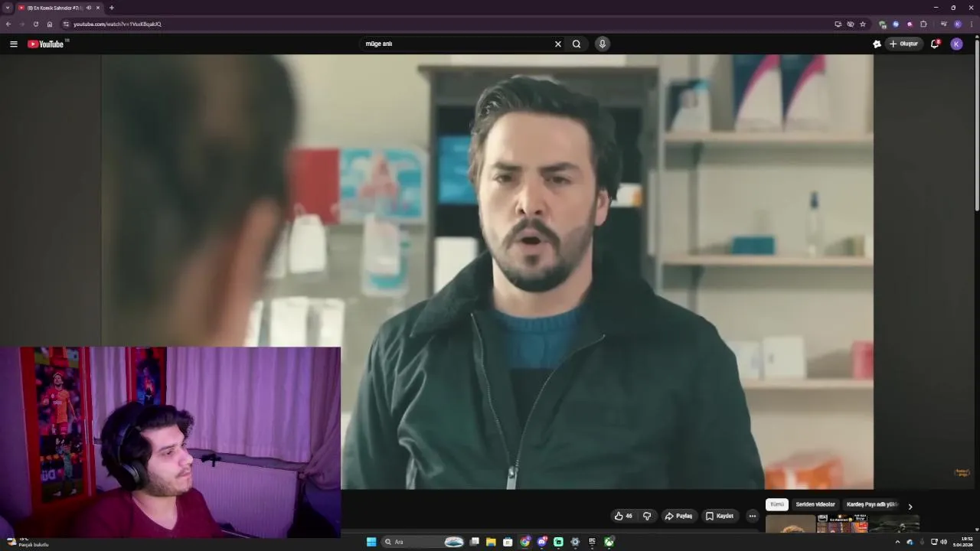This screenshot has height=551, width=980.
Task: Open taskbar clock and date
Action: (x=962, y=542)
